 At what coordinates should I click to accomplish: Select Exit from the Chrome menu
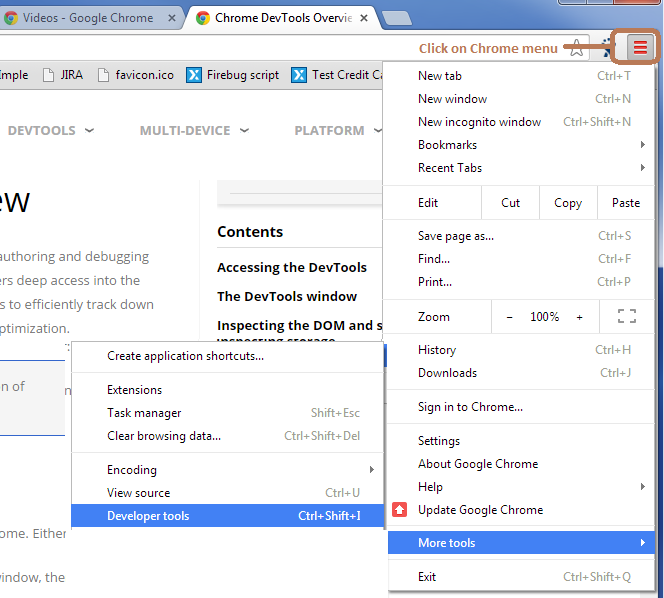click(x=521, y=577)
